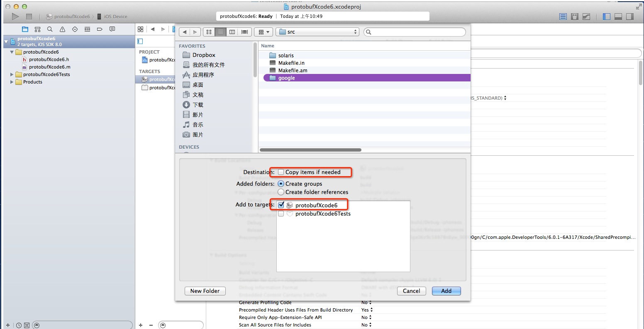This screenshot has width=644, height=329.
Task: Open the Symbol navigator
Action: click(38, 29)
